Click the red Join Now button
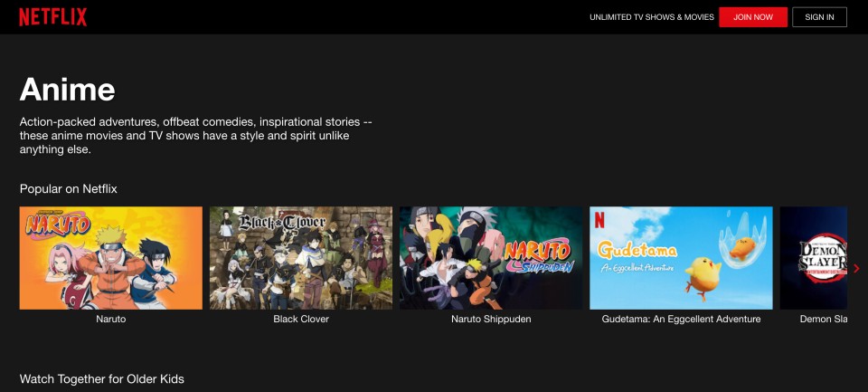Screen dimensions: 868x392 point(753,17)
